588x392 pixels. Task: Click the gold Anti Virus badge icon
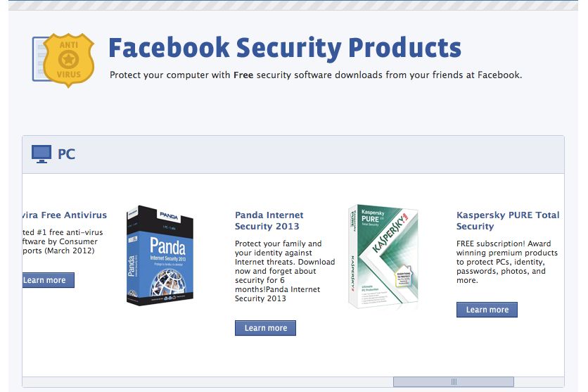click(x=68, y=60)
